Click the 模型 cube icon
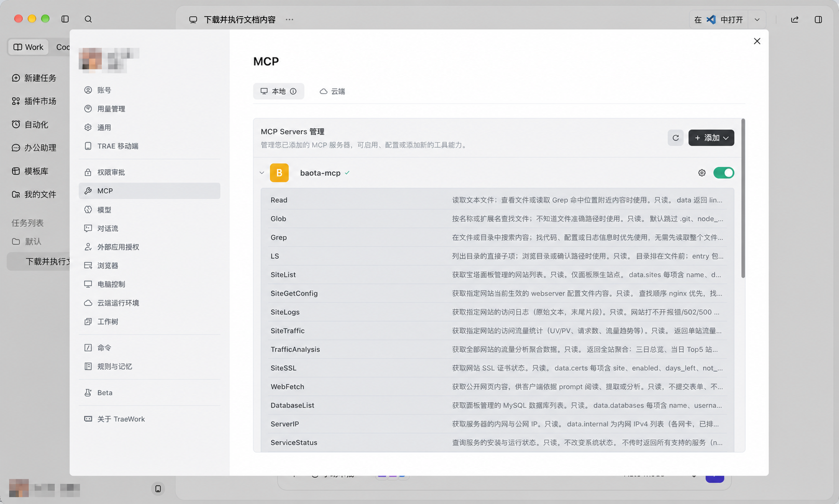 88,209
